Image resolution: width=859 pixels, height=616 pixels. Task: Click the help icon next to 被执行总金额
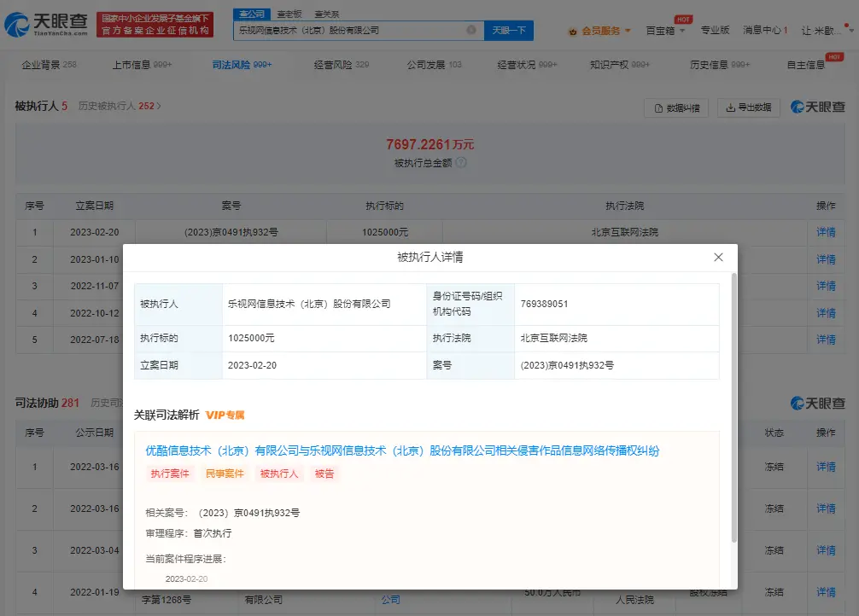(x=461, y=163)
